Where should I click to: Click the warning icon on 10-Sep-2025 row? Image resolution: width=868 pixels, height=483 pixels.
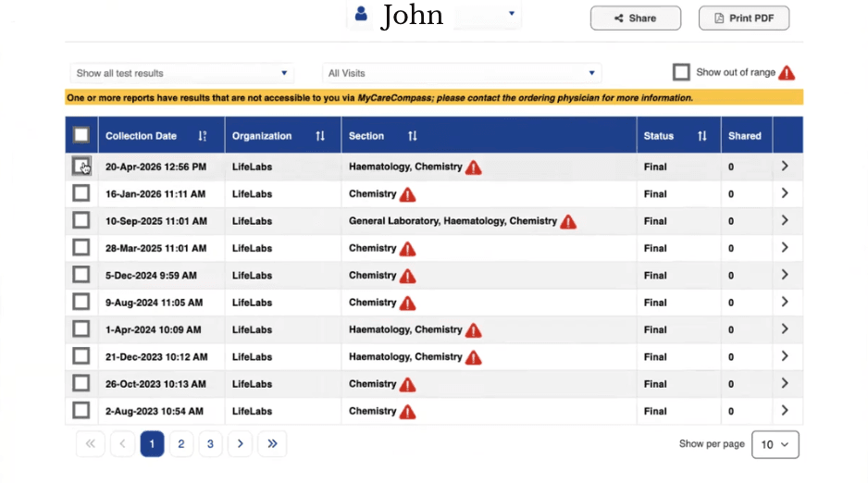click(x=568, y=221)
